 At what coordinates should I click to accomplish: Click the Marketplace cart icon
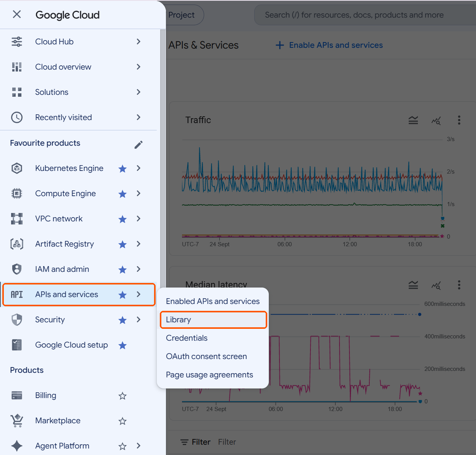(17, 421)
